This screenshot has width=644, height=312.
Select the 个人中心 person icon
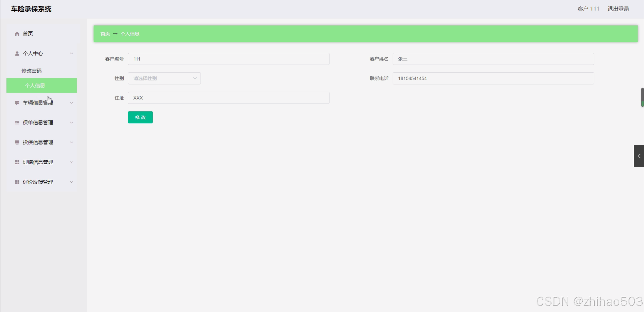[17, 53]
